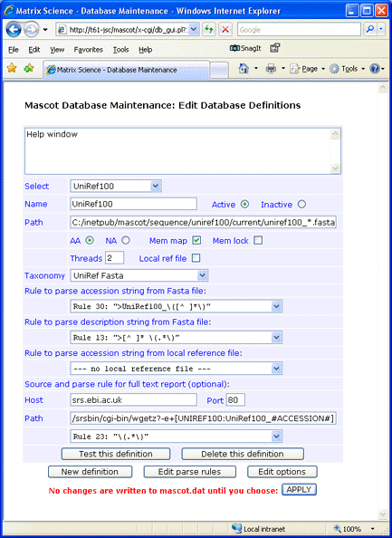Click the Print icon
The width and height of the screenshot is (392, 538).
tap(271, 69)
